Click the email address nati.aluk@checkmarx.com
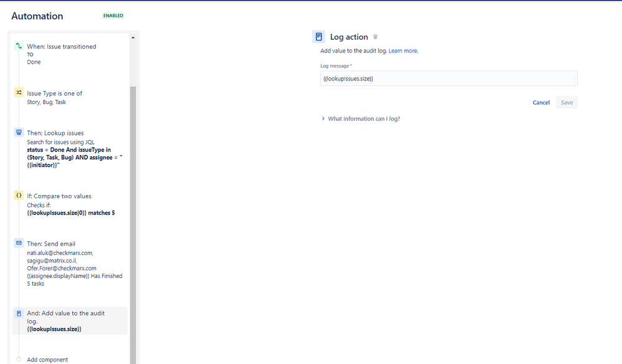The height and width of the screenshot is (364, 622). click(60, 253)
